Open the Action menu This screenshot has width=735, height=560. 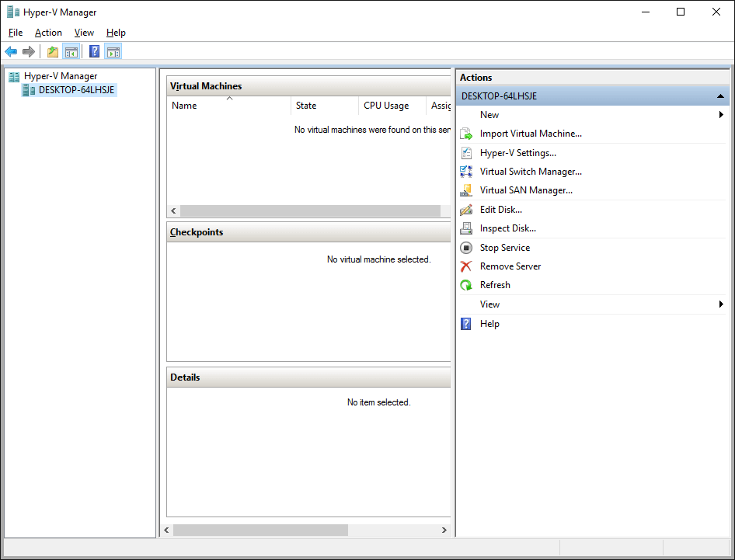click(x=48, y=33)
